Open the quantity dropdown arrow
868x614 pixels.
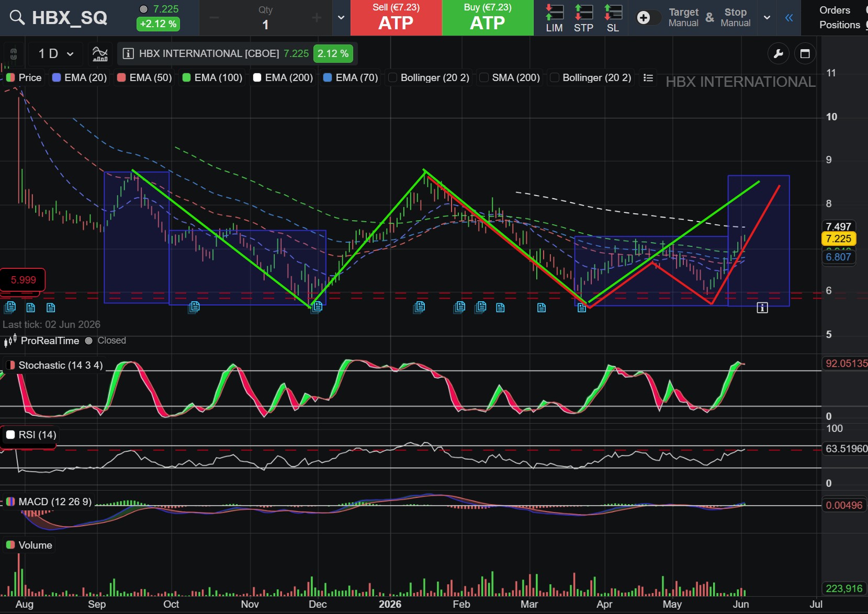tap(341, 18)
